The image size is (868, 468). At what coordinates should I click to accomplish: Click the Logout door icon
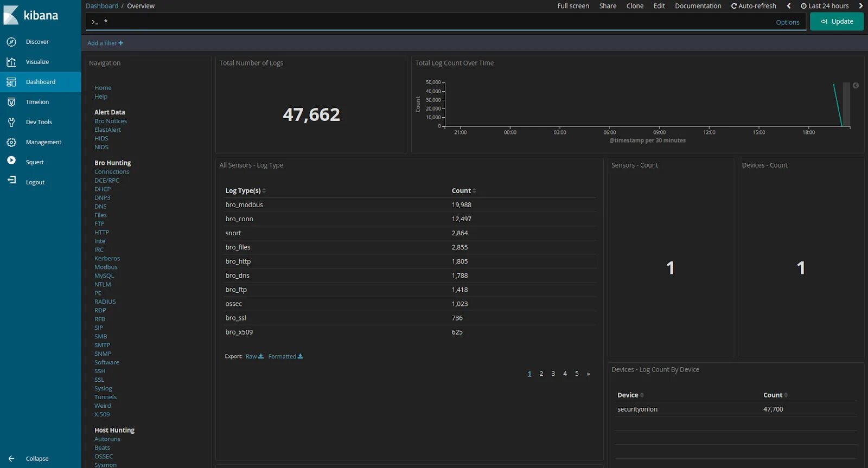pos(11,180)
